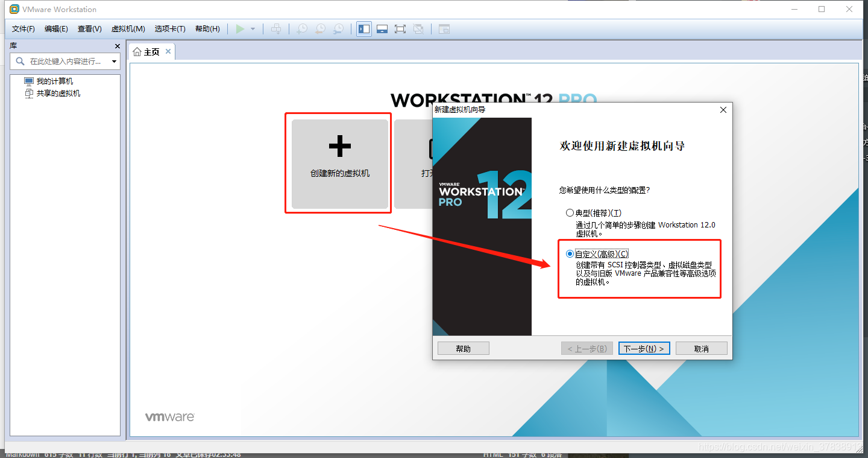
Task: Click the take snapshot toolbar icon
Action: coord(302,29)
